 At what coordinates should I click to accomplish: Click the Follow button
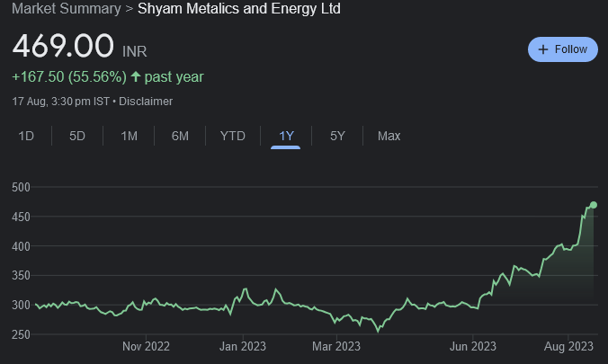tap(563, 49)
